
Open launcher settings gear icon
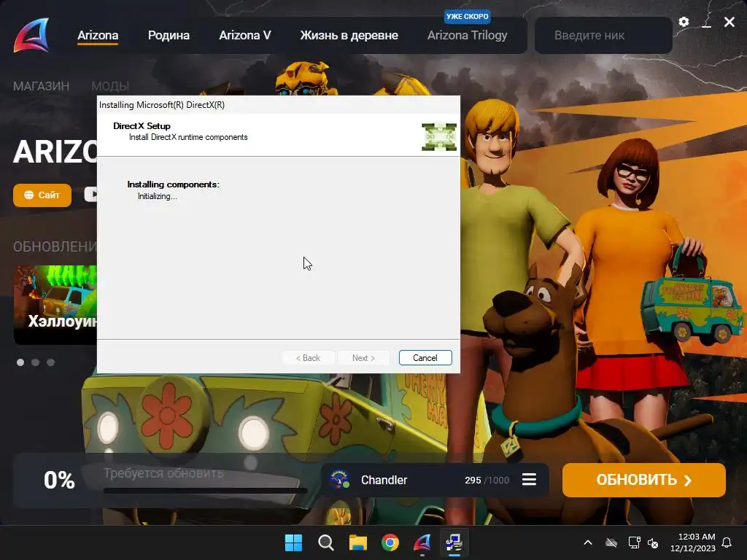684,22
